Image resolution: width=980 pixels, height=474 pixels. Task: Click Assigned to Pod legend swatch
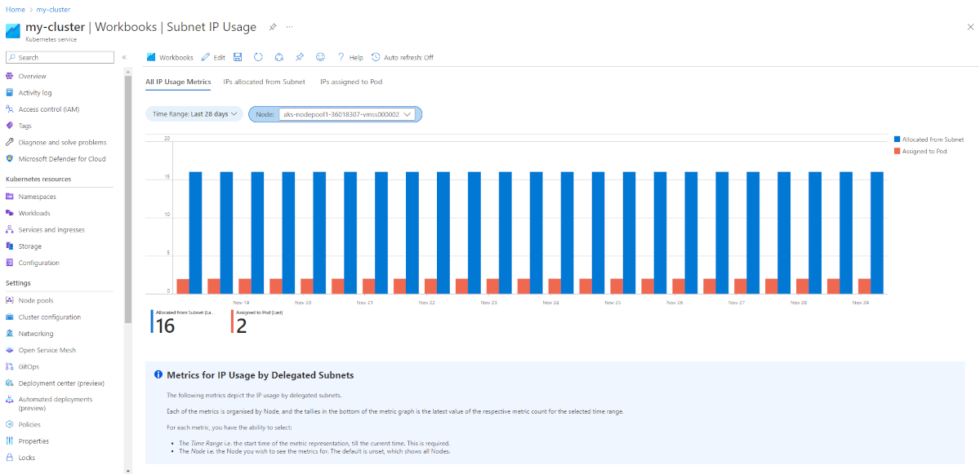tap(897, 151)
